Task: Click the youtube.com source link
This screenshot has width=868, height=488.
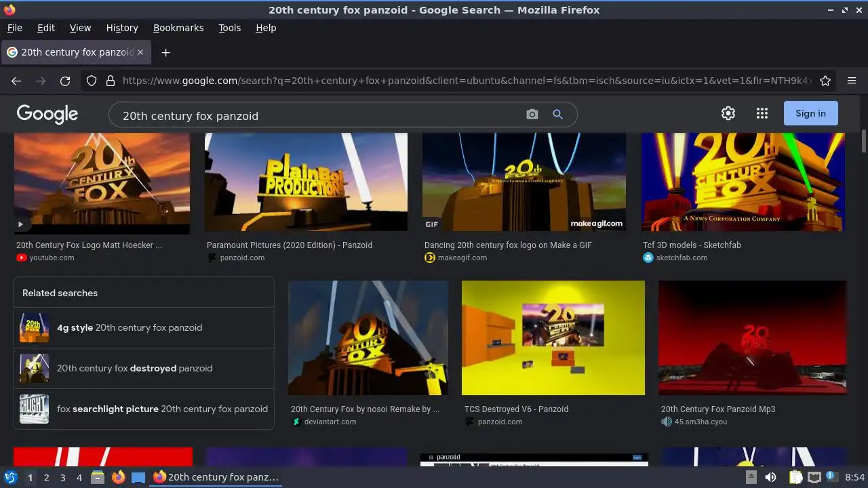Action: [x=52, y=258]
